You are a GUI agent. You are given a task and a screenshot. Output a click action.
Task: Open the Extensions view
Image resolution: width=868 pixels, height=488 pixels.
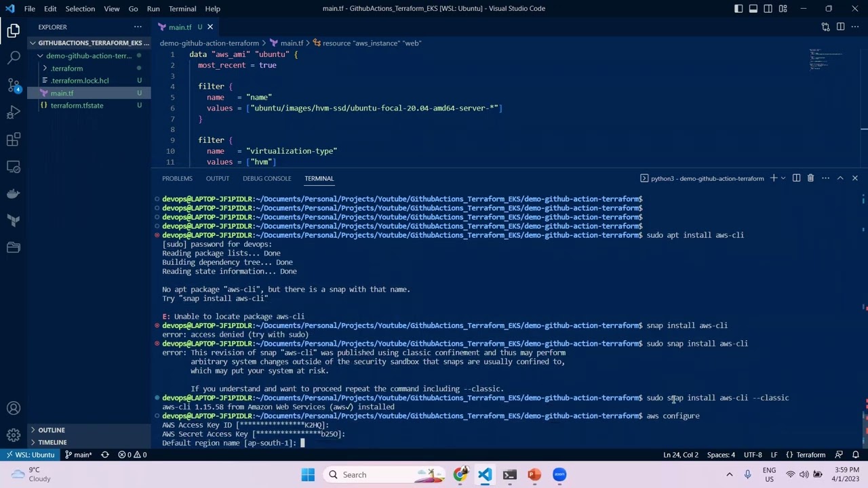(x=14, y=140)
